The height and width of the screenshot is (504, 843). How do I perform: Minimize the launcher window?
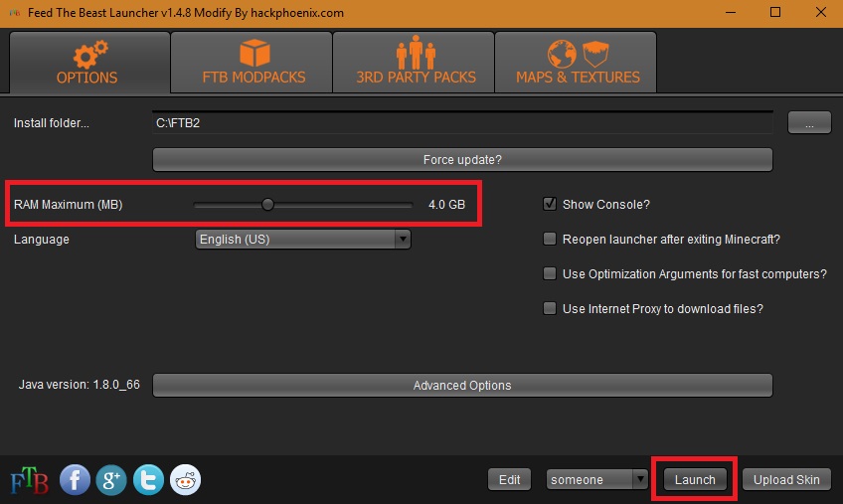(731, 12)
